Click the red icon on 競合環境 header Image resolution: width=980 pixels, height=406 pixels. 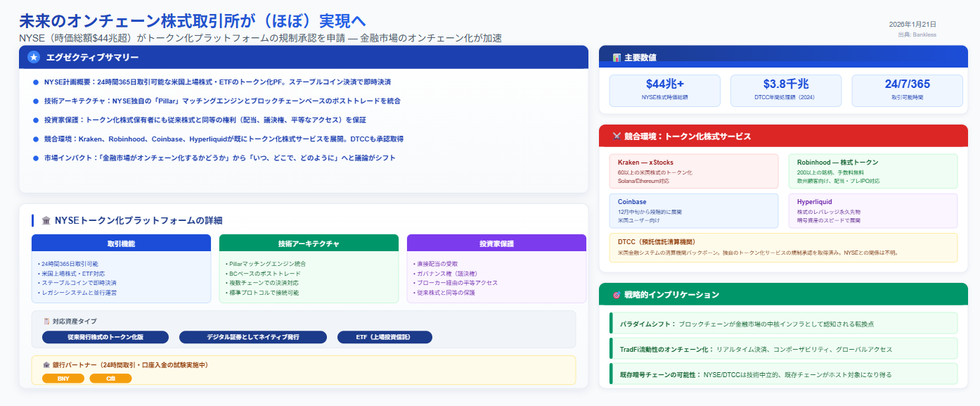click(617, 136)
